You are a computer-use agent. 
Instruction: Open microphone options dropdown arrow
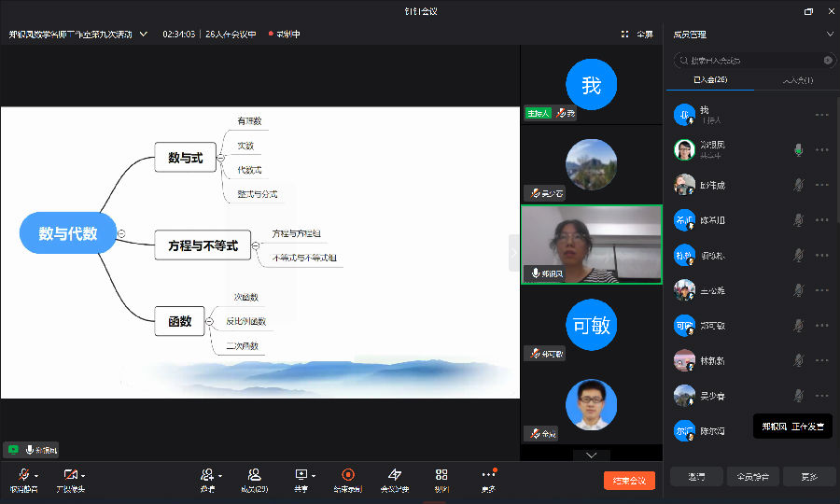(36, 476)
